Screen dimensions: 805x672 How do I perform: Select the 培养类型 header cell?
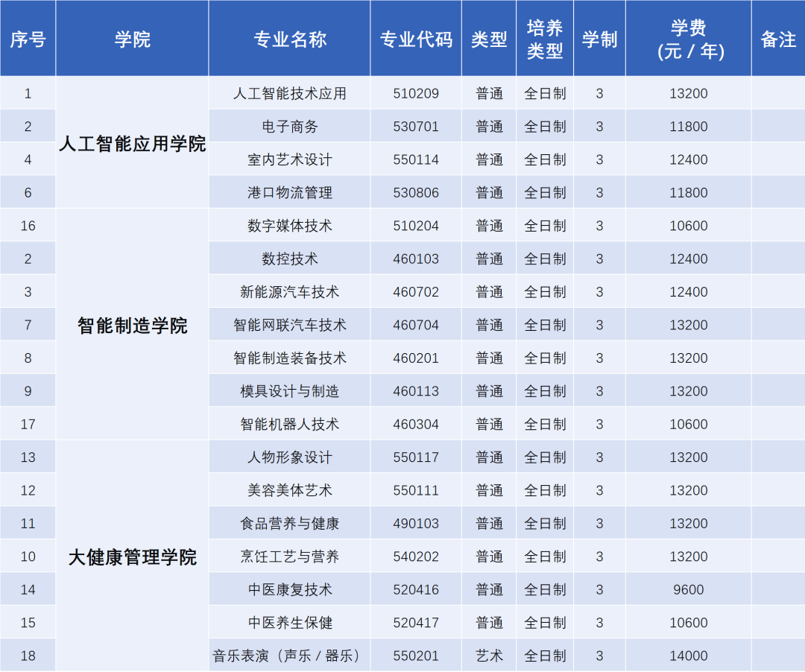[x=545, y=39]
